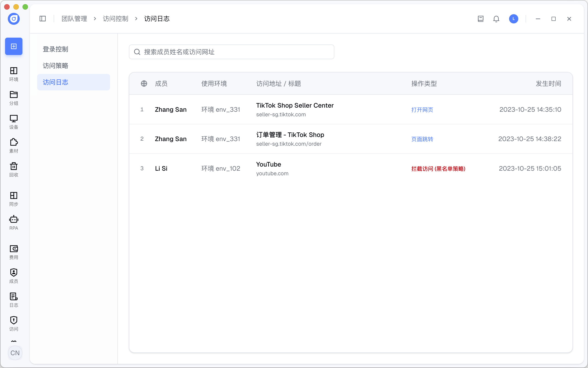
Task: Switch language via CN button
Action: tap(15, 353)
